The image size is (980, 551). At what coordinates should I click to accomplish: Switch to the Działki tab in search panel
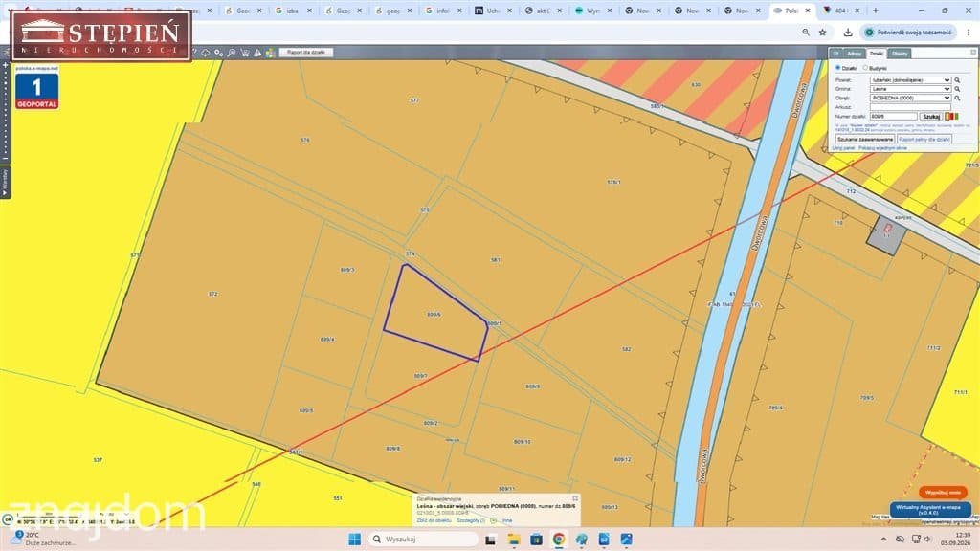point(877,54)
